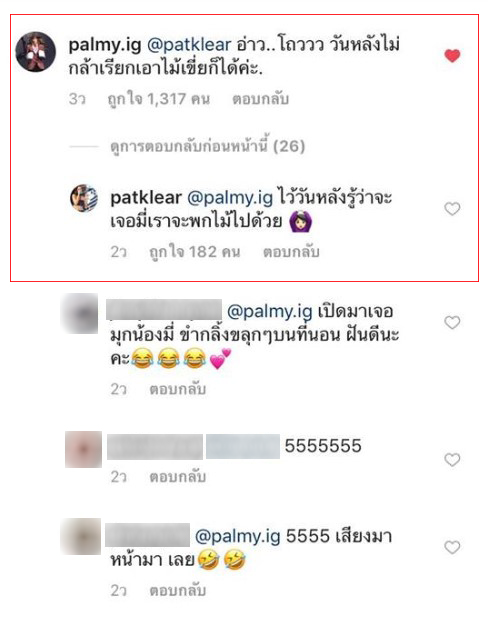Open @palmy.ig mention in patklear's reply

pyautogui.click(x=230, y=198)
